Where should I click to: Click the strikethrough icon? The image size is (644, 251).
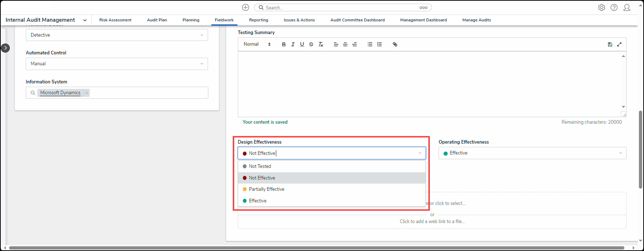click(311, 44)
